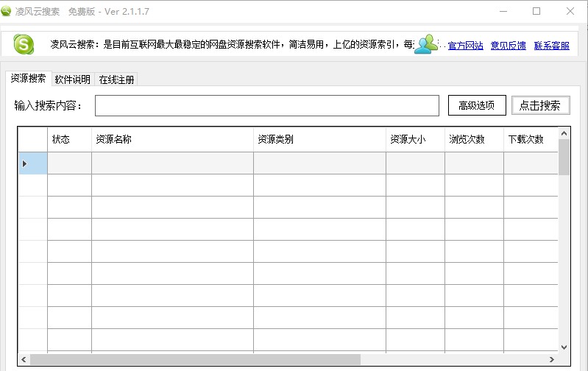The height and width of the screenshot is (371, 588).
Task: Click the horizontal scrollbar thumb
Action: (195, 359)
